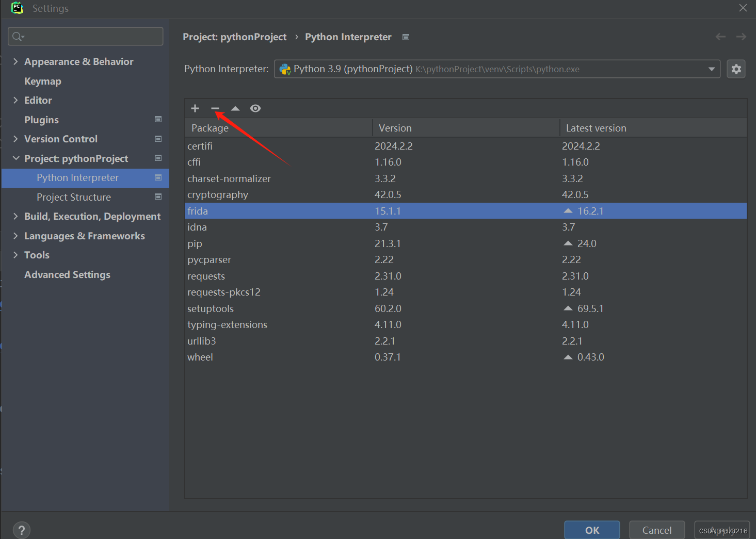Click the settings search field

85,36
